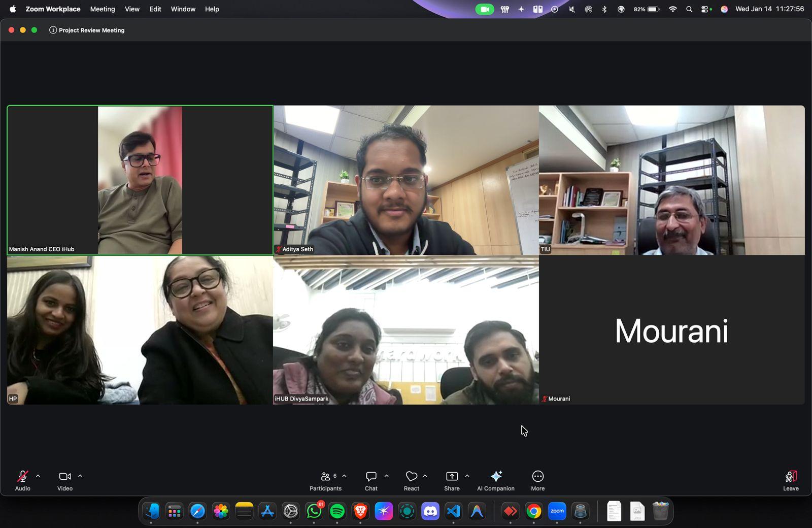Image resolution: width=812 pixels, height=528 pixels.
Task: Click the muted sound menu bar icon
Action: tap(572, 9)
